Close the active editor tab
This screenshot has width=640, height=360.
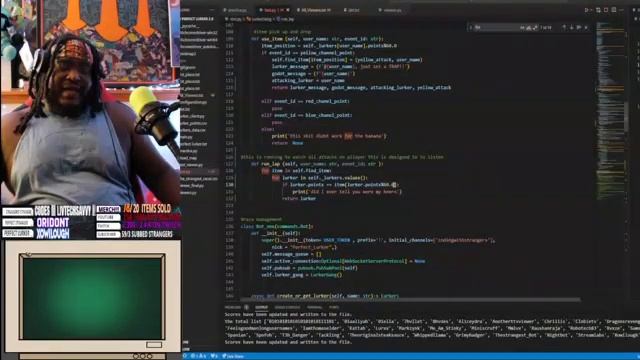(x=288, y=10)
